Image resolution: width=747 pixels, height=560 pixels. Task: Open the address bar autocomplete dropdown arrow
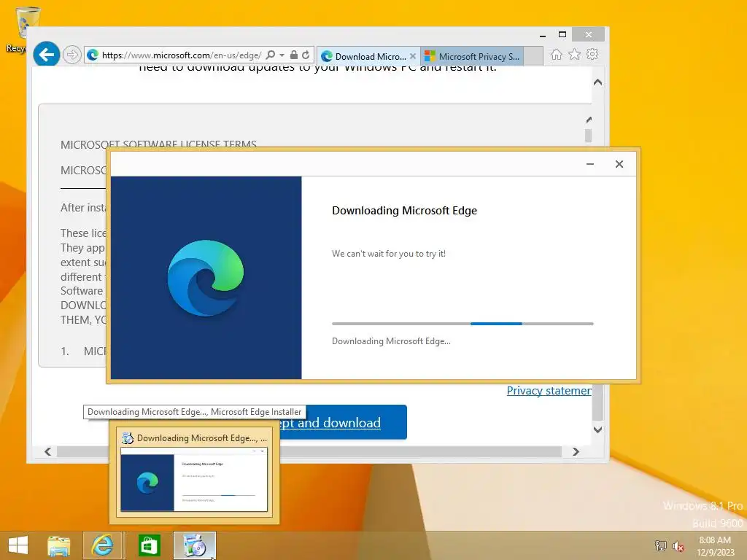[x=282, y=55]
